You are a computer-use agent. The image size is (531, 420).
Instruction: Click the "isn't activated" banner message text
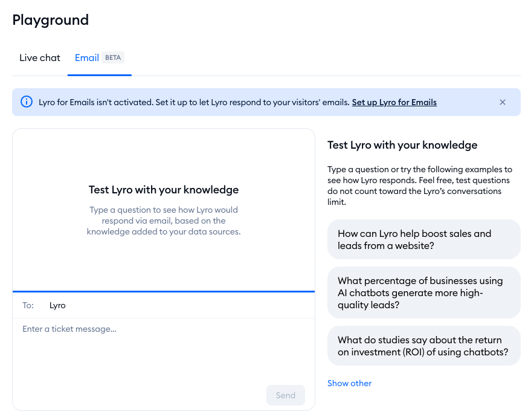[194, 102]
